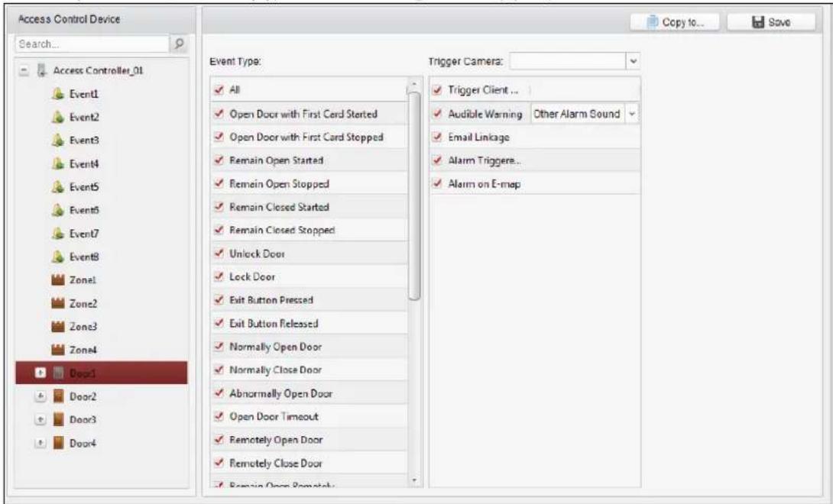Click the Event1 bell icon
This screenshot has width=833, height=504.
58,94
